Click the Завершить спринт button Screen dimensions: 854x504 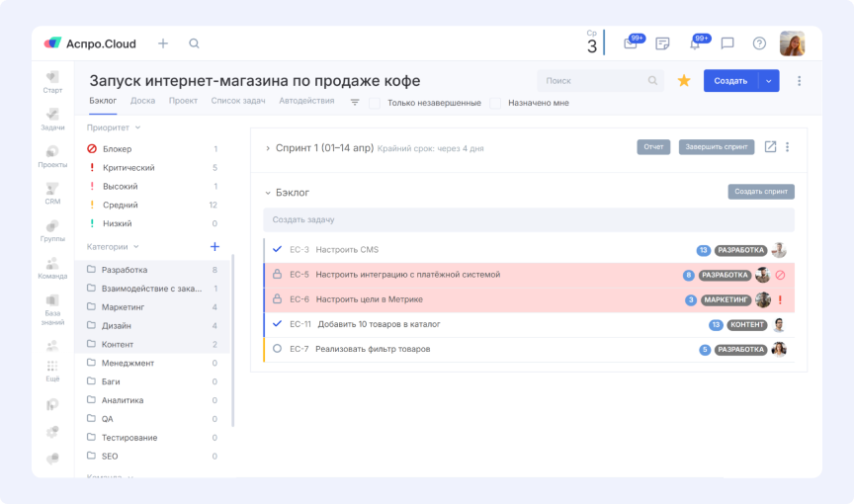pyautogui.click(x=717, y=147)
